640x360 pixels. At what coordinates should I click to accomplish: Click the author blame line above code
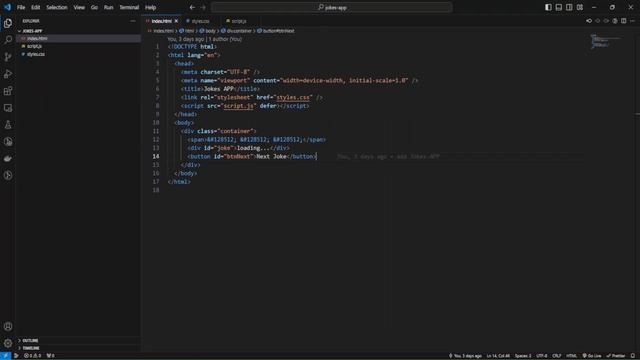click(x=204, y=39)
